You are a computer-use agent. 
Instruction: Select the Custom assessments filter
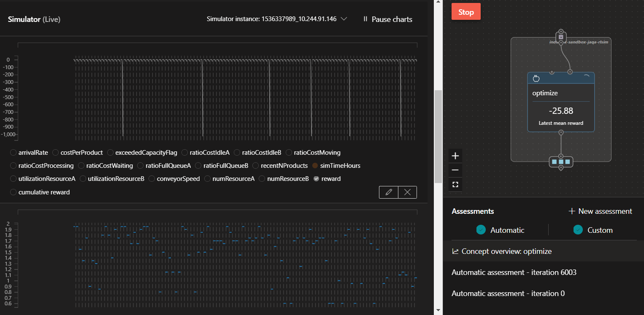click(593, 230)
